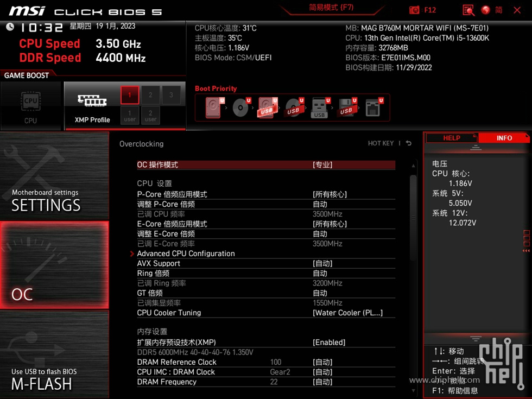The height and width of the screenshot is (399, 532).
Task: Click the 已调 E-Core 频率 3500MHz row
Action: click(x=266, y=244)
